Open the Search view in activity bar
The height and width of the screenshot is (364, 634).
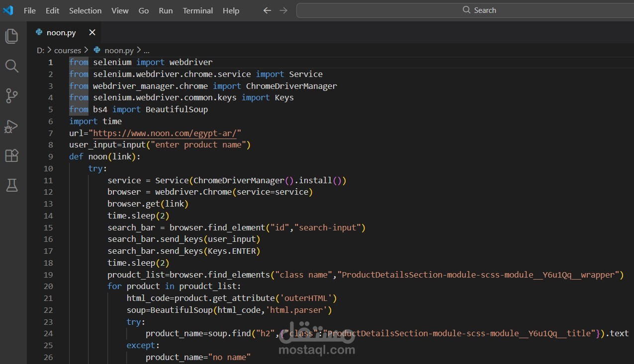11,66
